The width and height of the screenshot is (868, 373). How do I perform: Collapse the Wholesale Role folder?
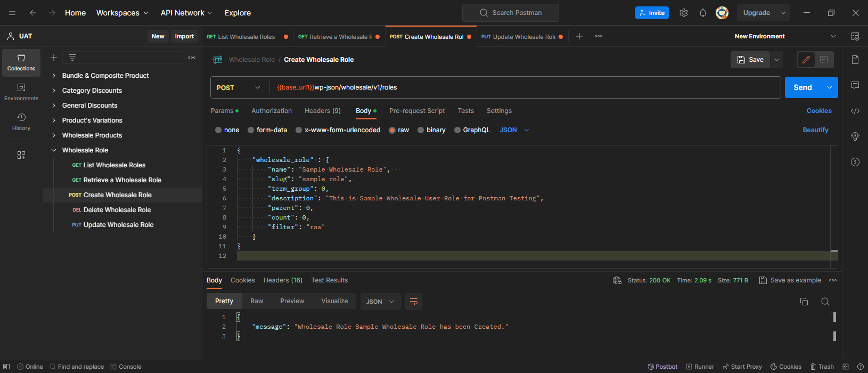pyautogui.click(x=54, y=150)
